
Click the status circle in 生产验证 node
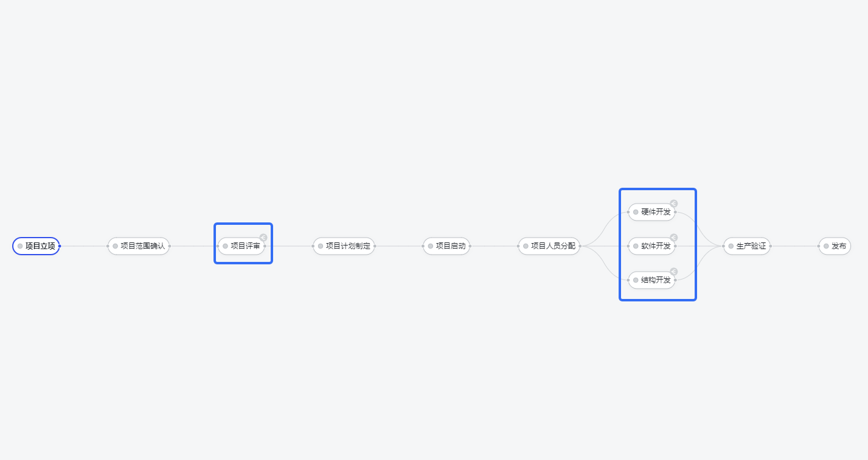(731, 246)
